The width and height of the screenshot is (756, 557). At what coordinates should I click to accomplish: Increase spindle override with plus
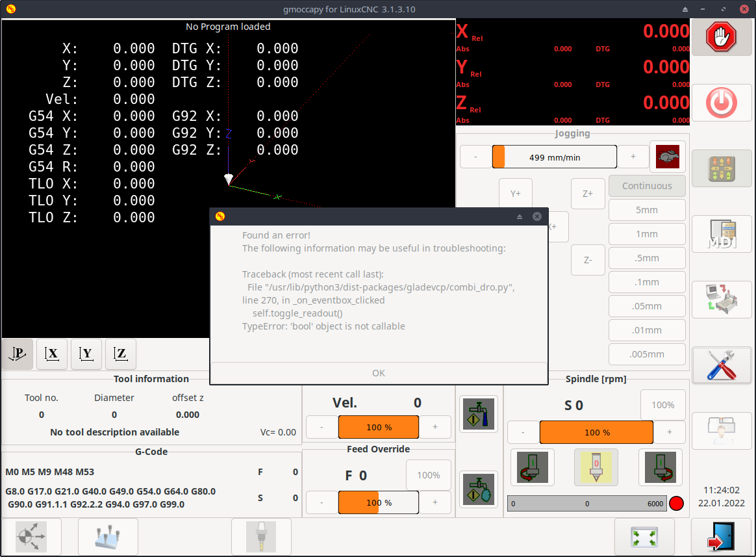[x=669, y=432]
